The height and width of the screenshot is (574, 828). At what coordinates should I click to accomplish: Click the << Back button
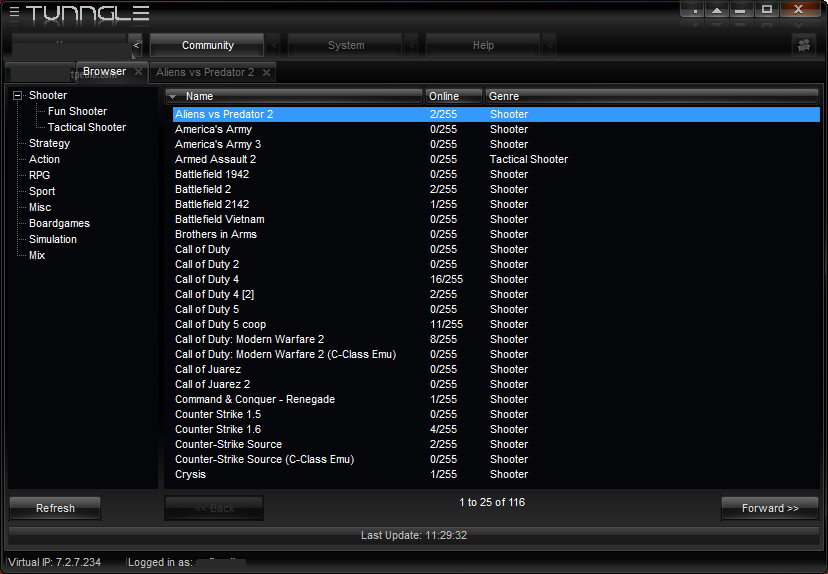pos(214,508)
